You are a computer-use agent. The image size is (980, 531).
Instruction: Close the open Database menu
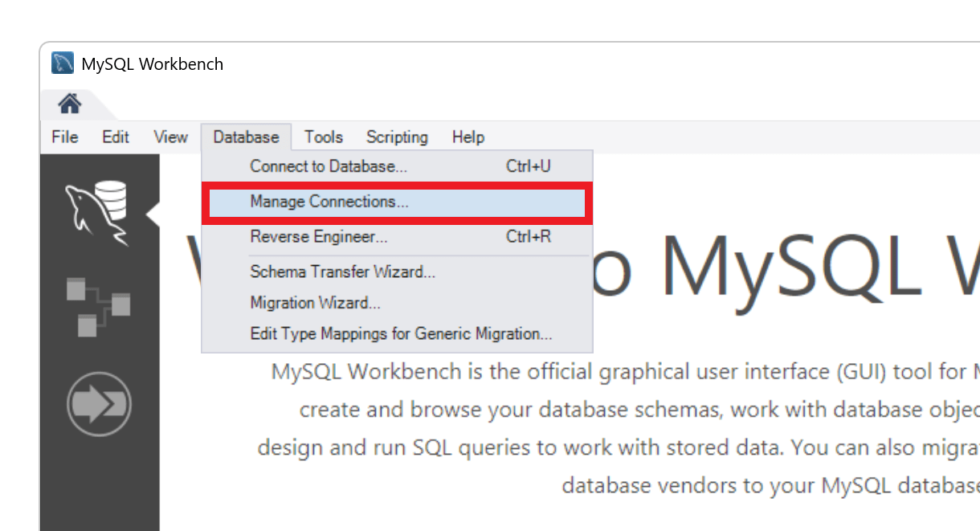pos(246,137)
